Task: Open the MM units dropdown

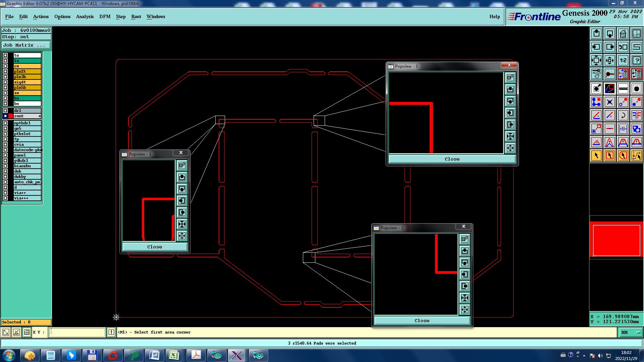Action: point(630,332)
